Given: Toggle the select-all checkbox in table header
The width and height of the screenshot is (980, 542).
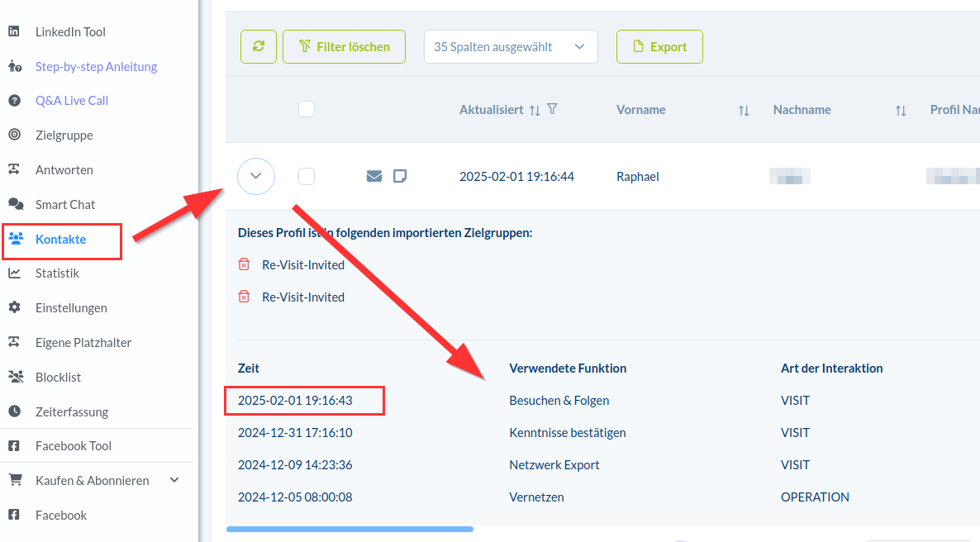Looking at the screenshot, I should pos(307,109).
